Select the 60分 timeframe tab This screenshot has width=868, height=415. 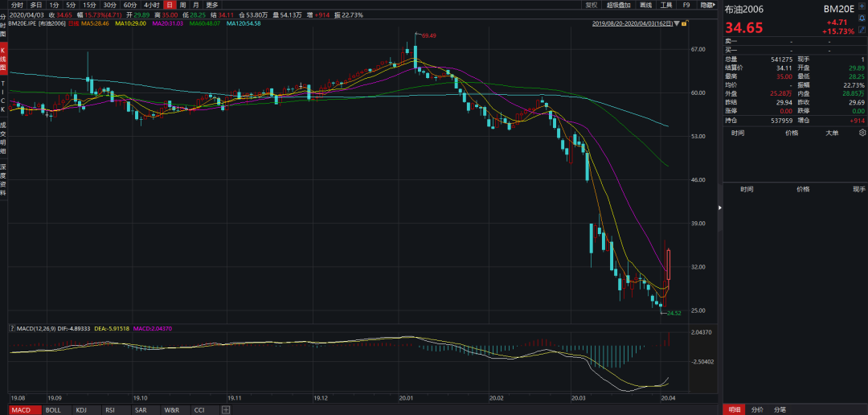(130, 5)
